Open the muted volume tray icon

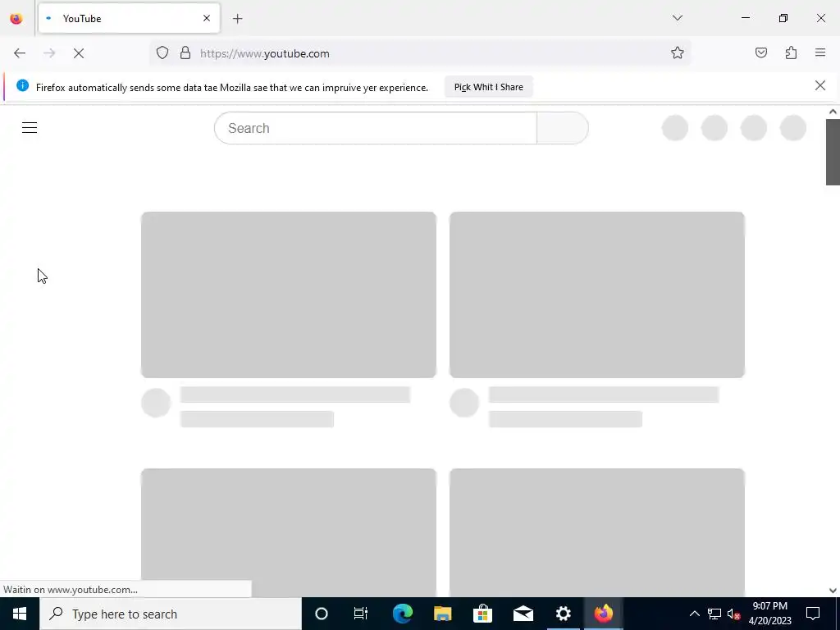click(x=733, y=614)
